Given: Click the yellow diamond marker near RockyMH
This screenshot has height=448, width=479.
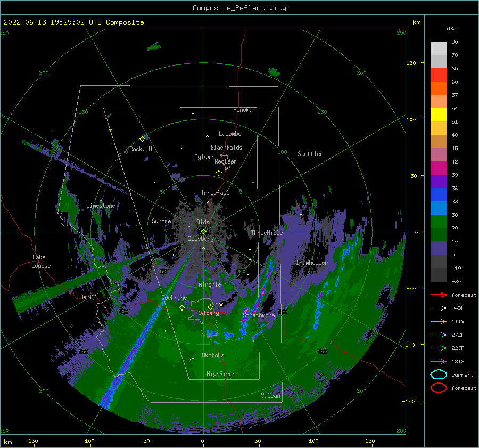Looking at the screenshot, I should [x=142, y=139].
